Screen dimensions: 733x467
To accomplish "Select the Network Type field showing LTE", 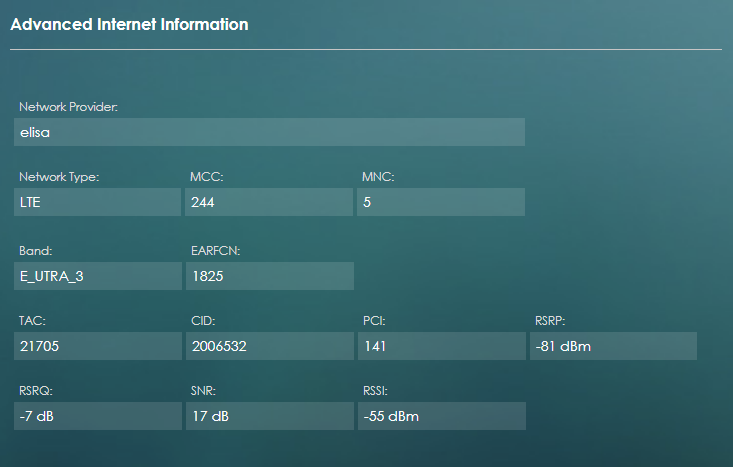I will pos(97,202).
